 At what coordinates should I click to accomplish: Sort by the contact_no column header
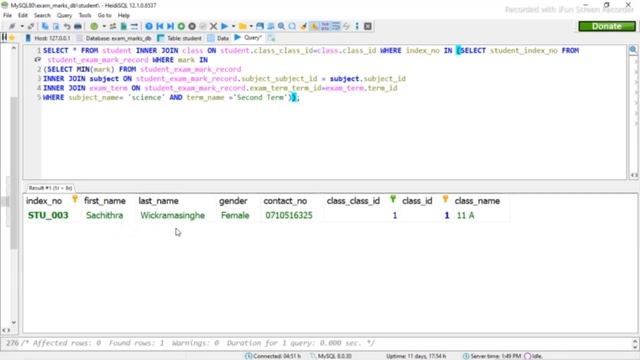[291, 200]
